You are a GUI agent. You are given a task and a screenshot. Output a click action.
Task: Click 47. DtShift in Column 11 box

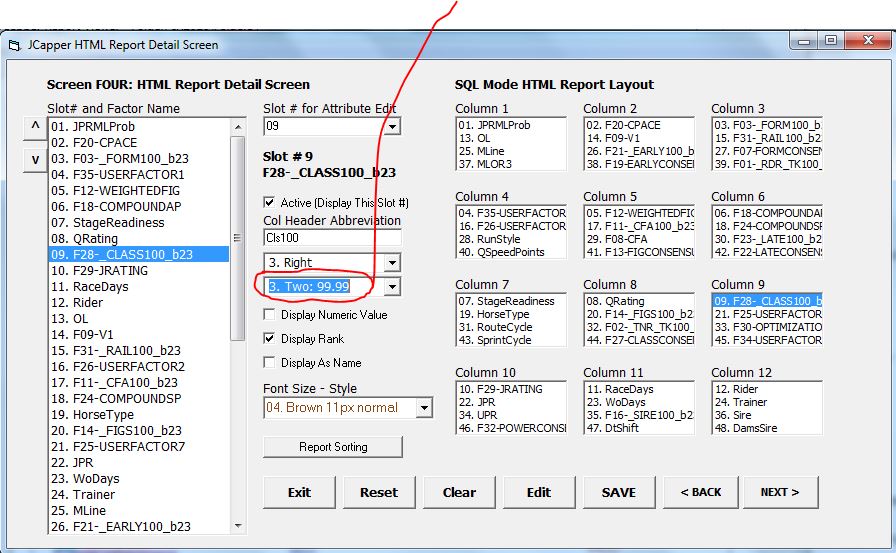pos(639,428)
